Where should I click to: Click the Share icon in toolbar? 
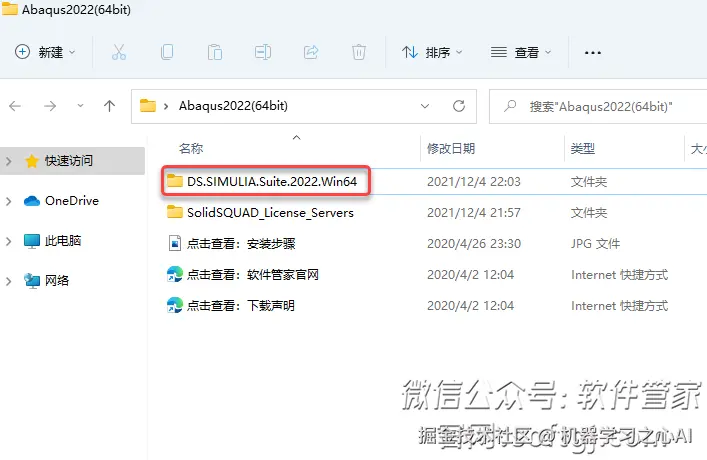(x=311, y=52)
